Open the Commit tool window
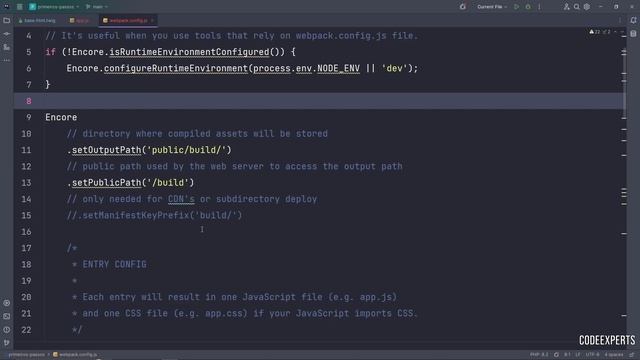The image size is (640, 360). coord(7,34)
